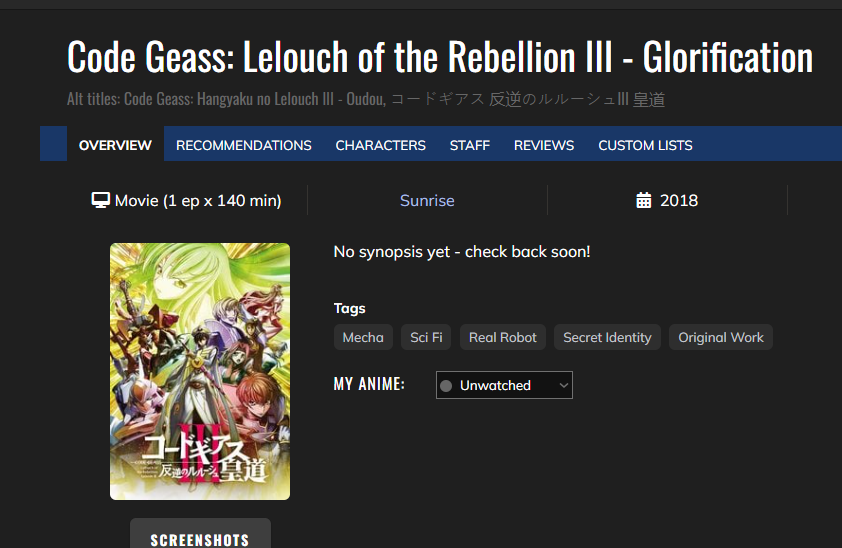This screenshot has width=842, height=548.
Task: Click the Sci Fi tag
Action: (426, 338)
